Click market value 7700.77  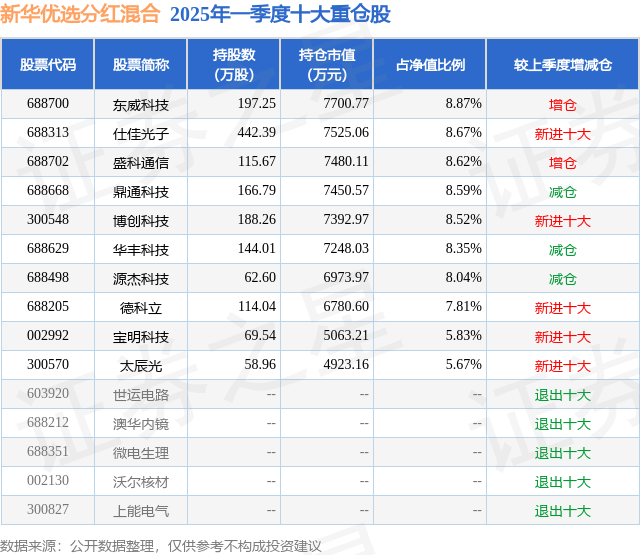[346, 103]
